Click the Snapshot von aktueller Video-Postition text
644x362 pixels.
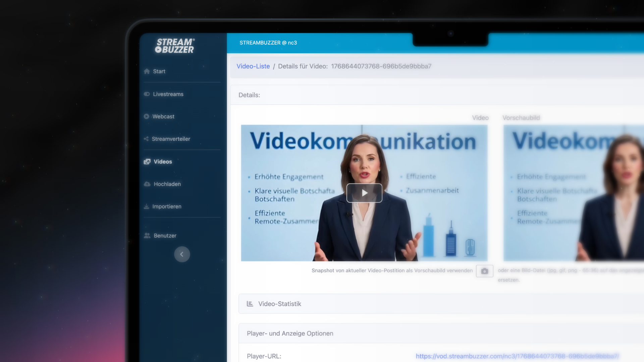pyautogui.click(x=392, y=270)
